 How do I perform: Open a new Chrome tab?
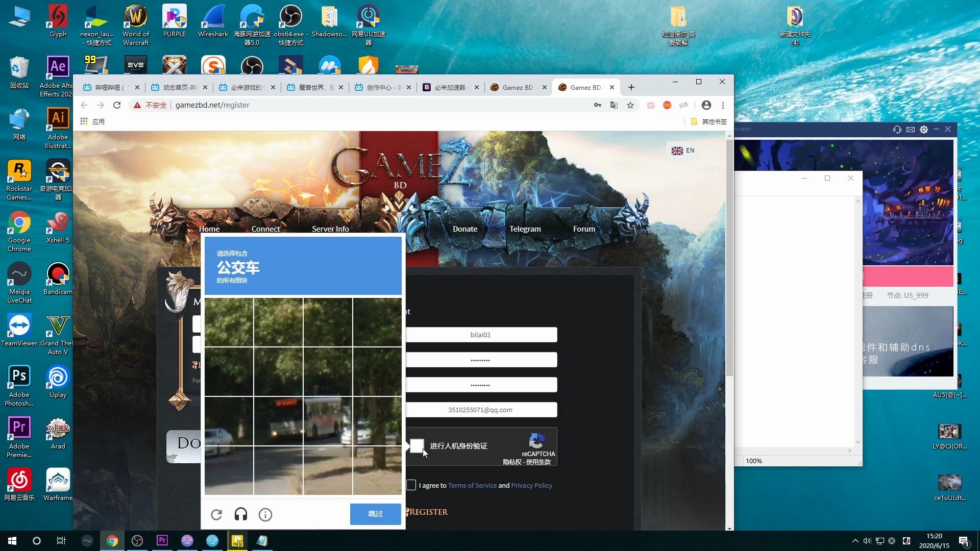(631, 87)
